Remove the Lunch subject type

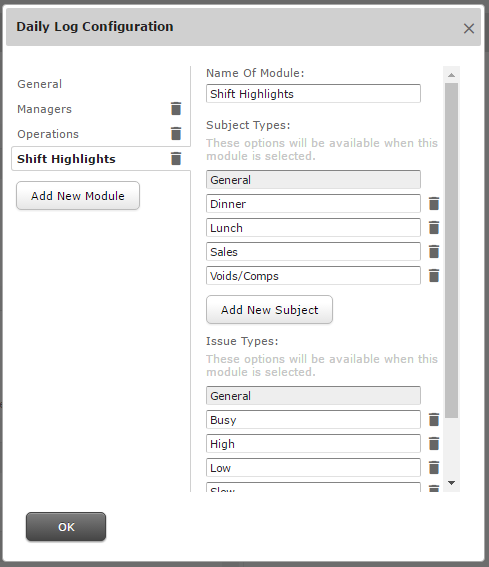point(434,227)
